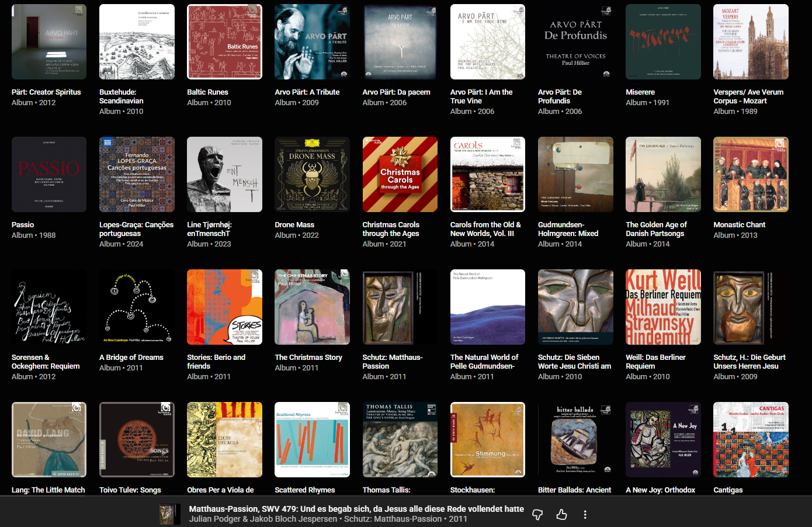This screenshot has height=527, width=812.
Task: Click the 'Pärt: Creator Spiritus' title link
Action: 46,92
